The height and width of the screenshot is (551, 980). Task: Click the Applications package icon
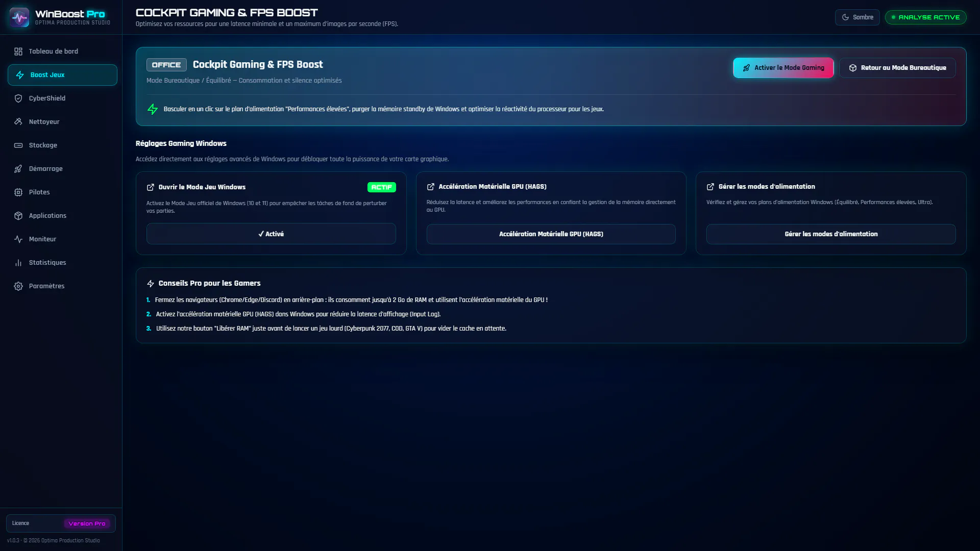tap(18, 216)
